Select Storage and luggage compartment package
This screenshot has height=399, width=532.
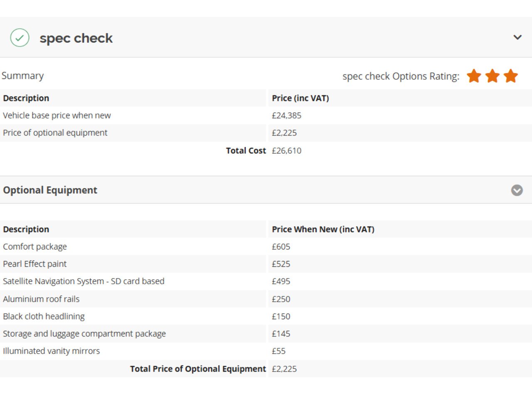point(84,334)
